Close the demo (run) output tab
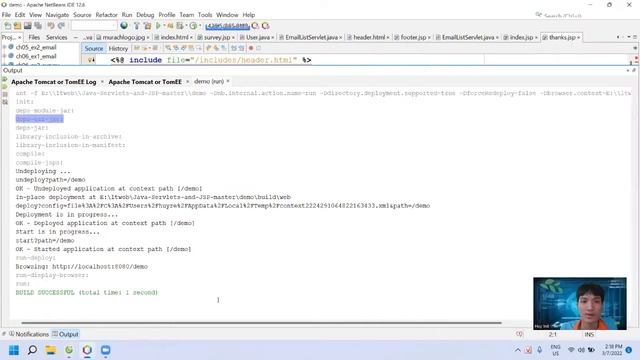The image size is (640, 360). 228,81
